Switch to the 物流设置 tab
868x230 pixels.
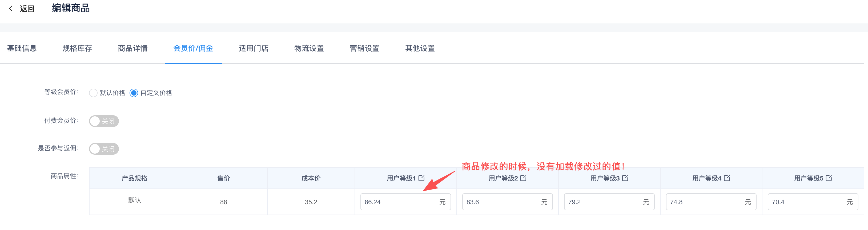tap(309, 48)
